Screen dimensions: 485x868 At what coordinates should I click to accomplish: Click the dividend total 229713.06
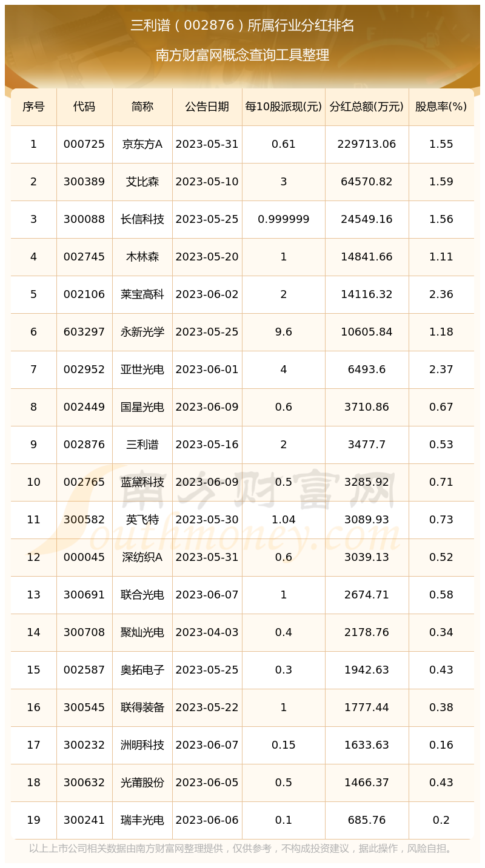pyautogui.click(x=367, y=144)
